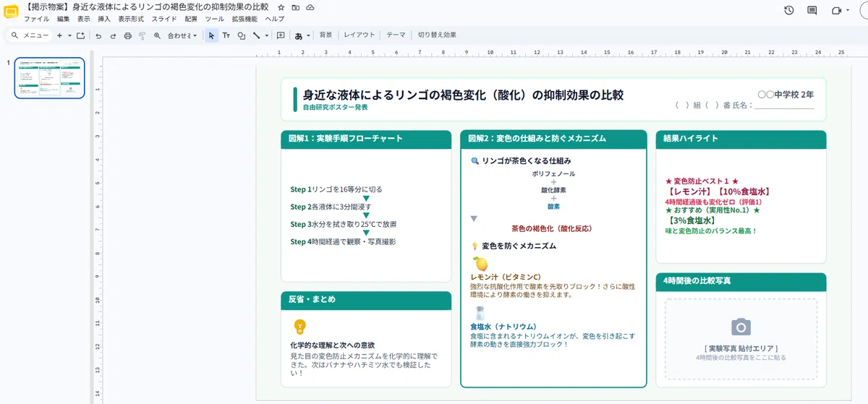Open the comments history panel

[812, 11]
